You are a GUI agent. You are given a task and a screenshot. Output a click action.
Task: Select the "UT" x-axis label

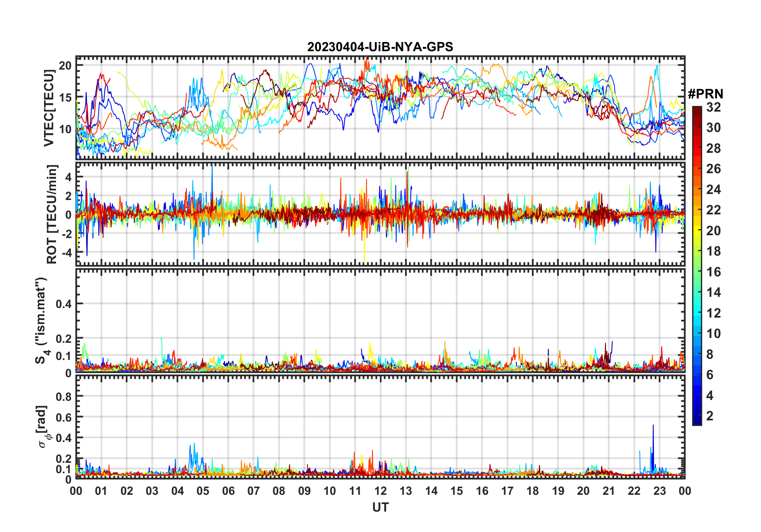point(380,507)
